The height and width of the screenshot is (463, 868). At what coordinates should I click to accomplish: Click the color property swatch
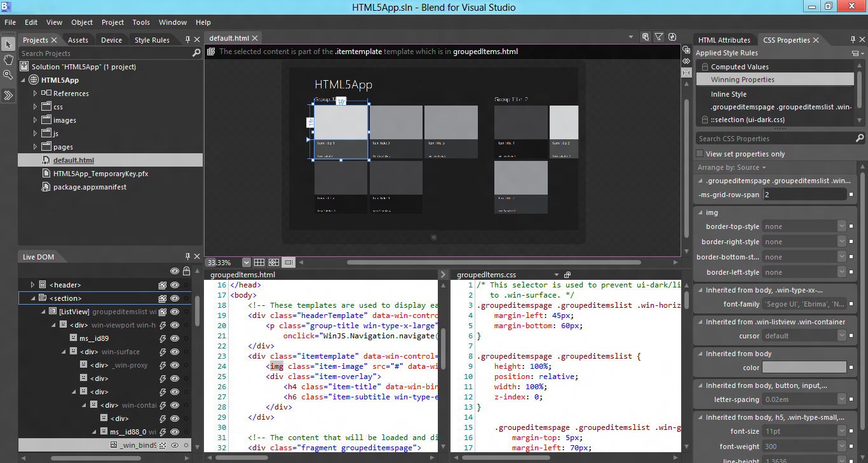804,367
